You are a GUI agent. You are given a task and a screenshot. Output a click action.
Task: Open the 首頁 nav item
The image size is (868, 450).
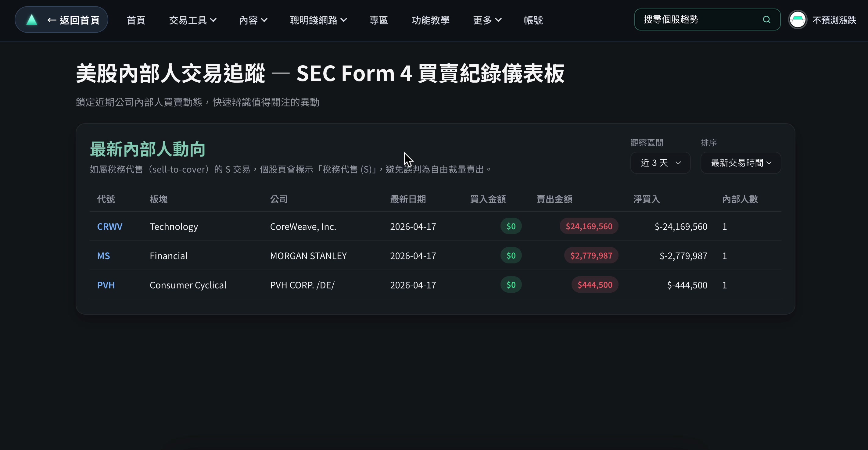[136, 20]
